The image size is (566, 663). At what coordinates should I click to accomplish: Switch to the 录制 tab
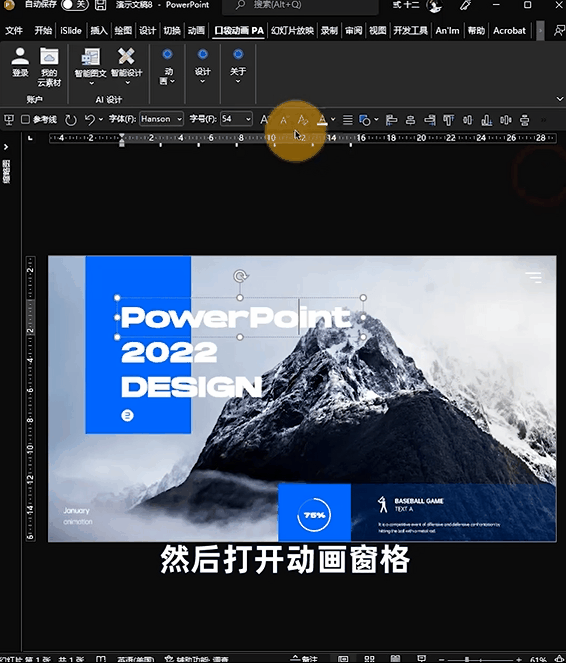click(x=329, y=30)
